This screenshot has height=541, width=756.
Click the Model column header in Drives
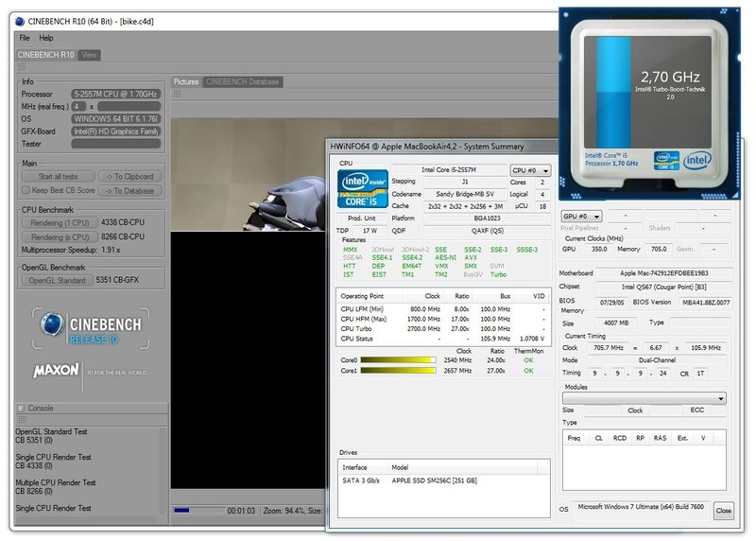point(462,467)
